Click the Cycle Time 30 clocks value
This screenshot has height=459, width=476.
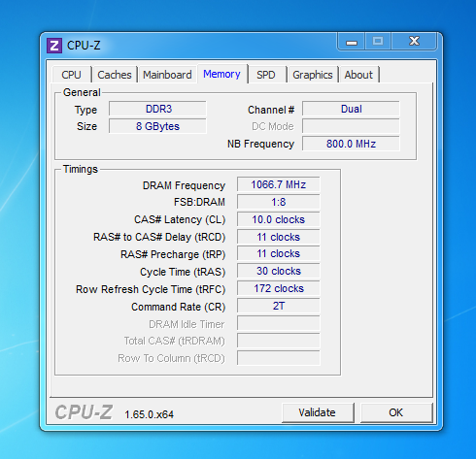[x=279, y=271]
